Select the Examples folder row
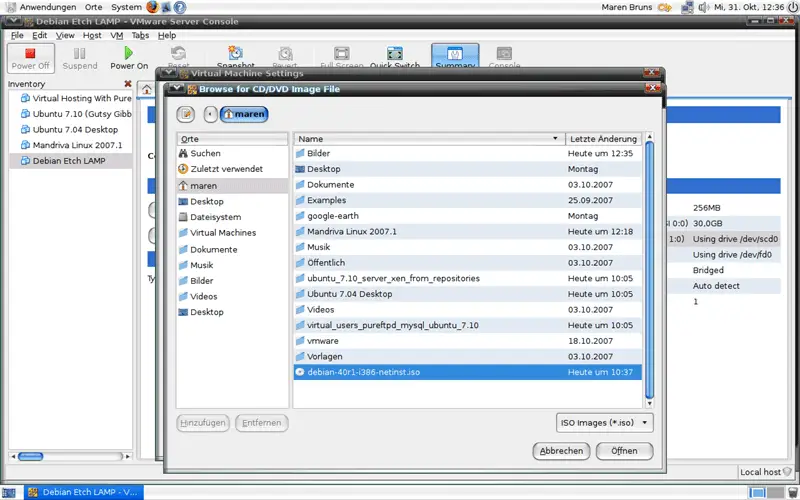800x500 pixels. [x=468, y=200]
